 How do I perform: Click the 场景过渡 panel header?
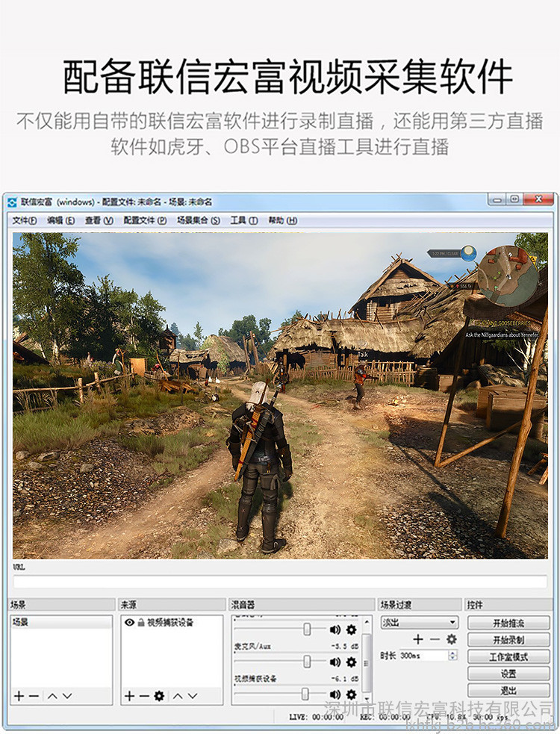(x=420, y=605)
